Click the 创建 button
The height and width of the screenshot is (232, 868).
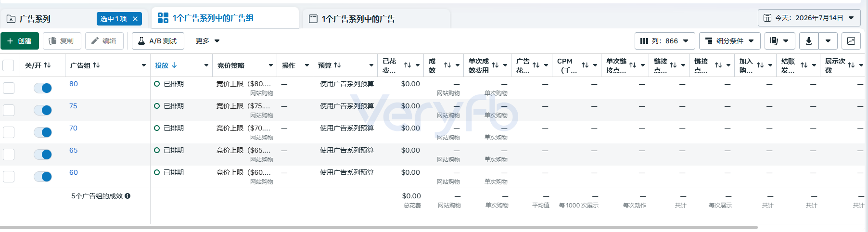tap(20, 41)
